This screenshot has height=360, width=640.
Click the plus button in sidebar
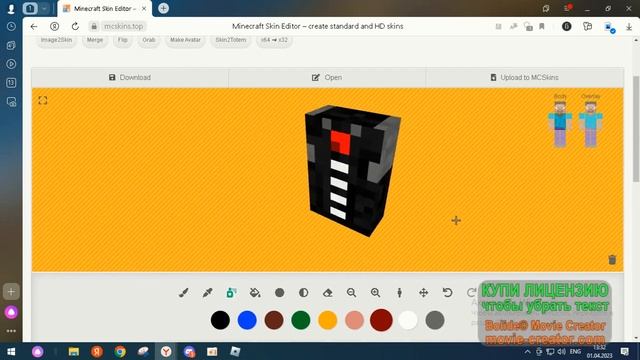tap(11, 292)
